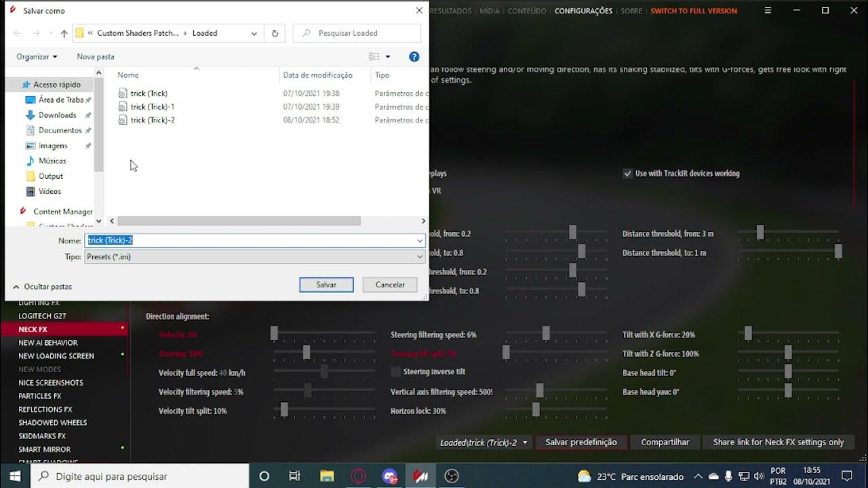
Task: Sort by Data de modificação column
Action: [x=317, y=75]
